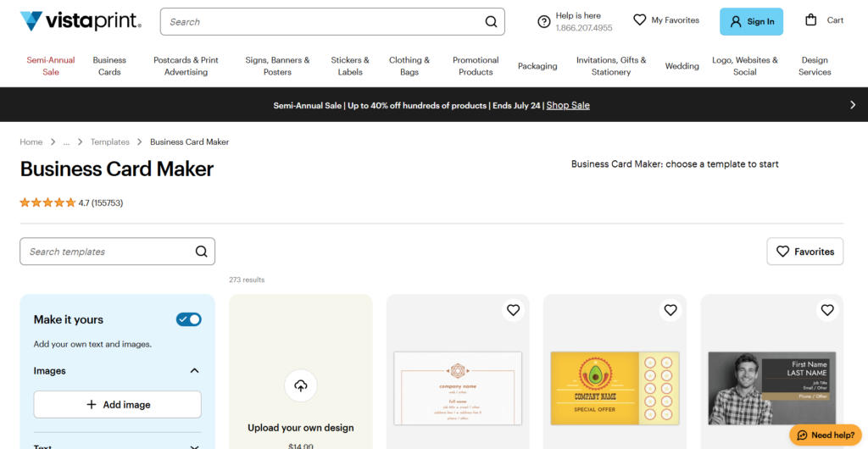868x449 pixels.
Task: Open Promotional Products menu
Action: (476, 66)
